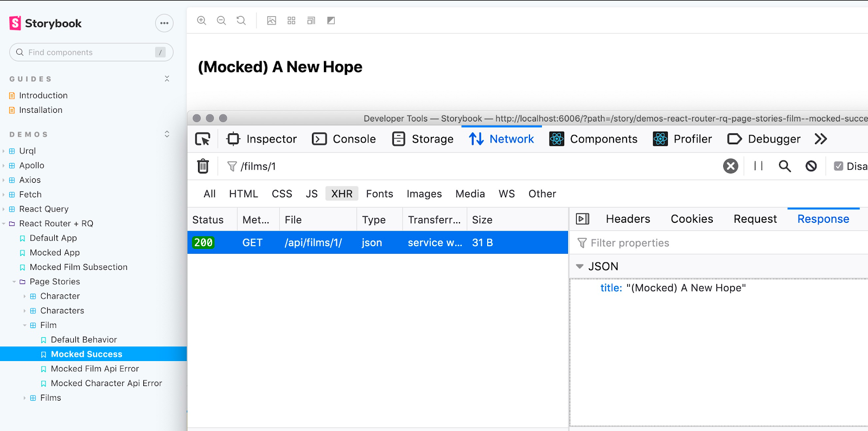Pause network recording
The image size is (868, 431).
(758, 166)
